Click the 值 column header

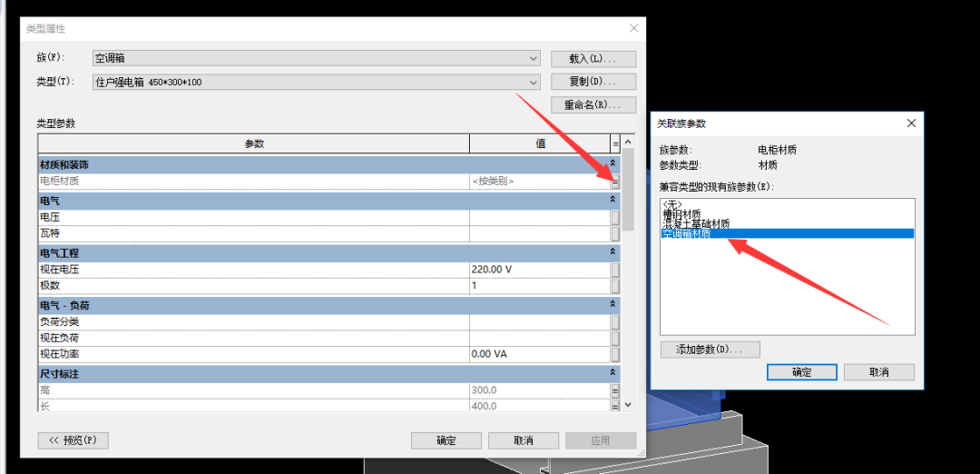pos(540,143)
